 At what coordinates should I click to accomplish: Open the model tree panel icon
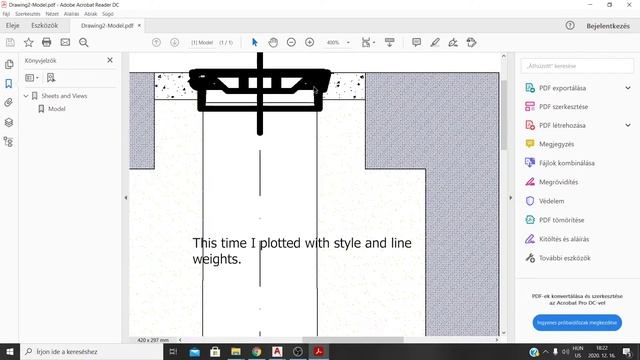point(9,142)
